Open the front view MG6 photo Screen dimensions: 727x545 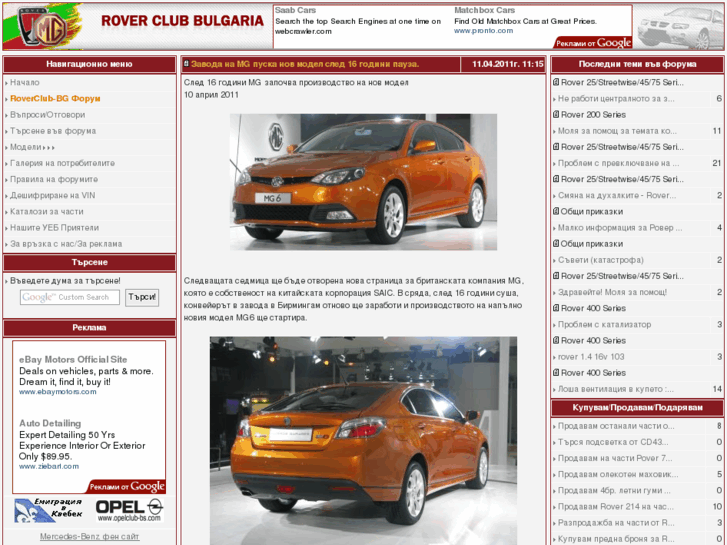(x=364, y=182)
